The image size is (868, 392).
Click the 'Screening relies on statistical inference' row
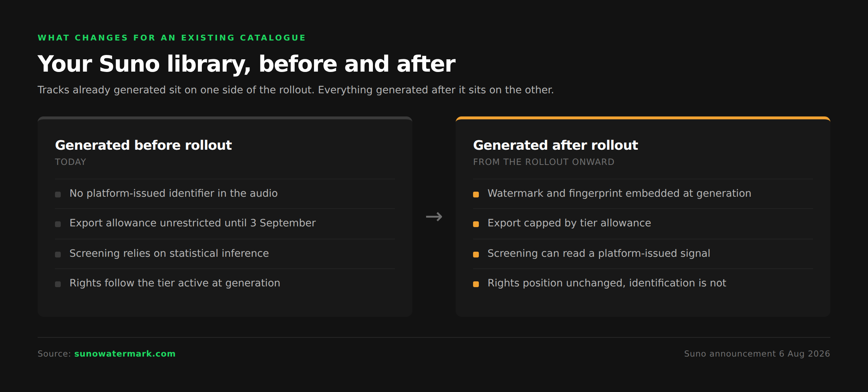[225, 254]
